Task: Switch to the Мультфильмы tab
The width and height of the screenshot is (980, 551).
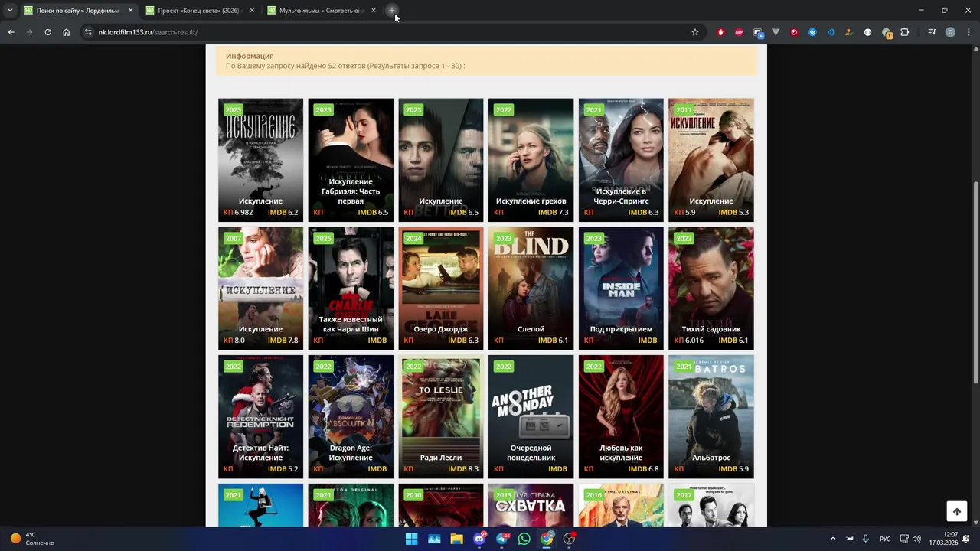Action: 321,11
